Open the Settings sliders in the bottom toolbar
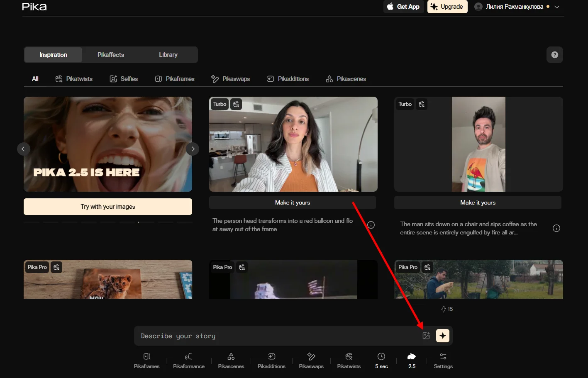This screenshot has width=588, height=378. pos(443,361)
